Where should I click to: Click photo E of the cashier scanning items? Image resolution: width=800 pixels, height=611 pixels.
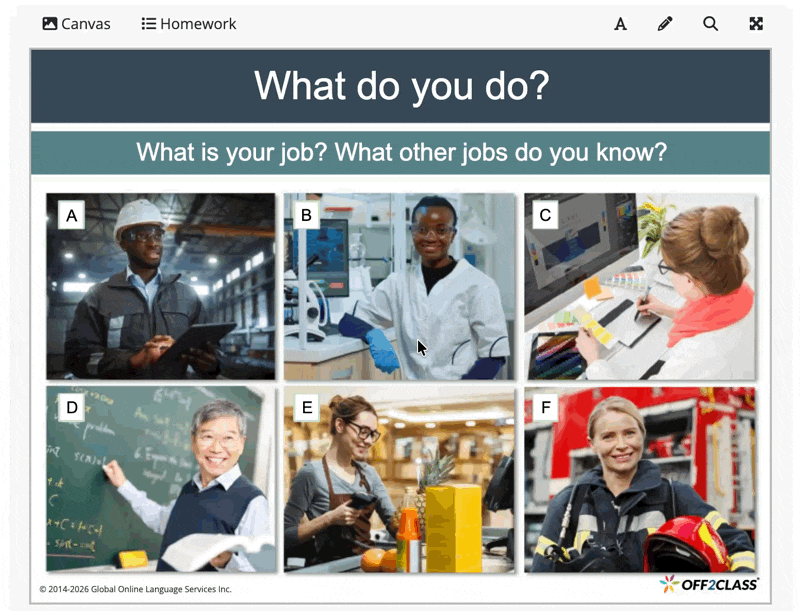pyautogui.click(x=399, y=479)
